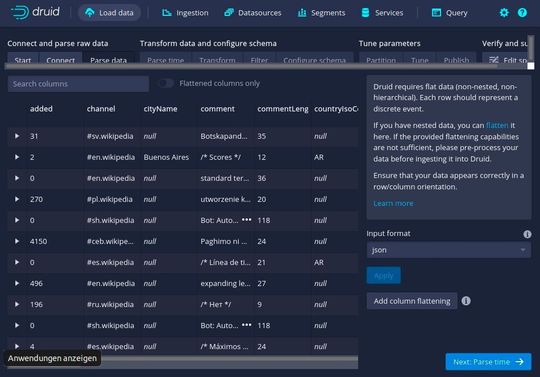Open the settings gear menu

pyautogui.click(x=504, y=13)
